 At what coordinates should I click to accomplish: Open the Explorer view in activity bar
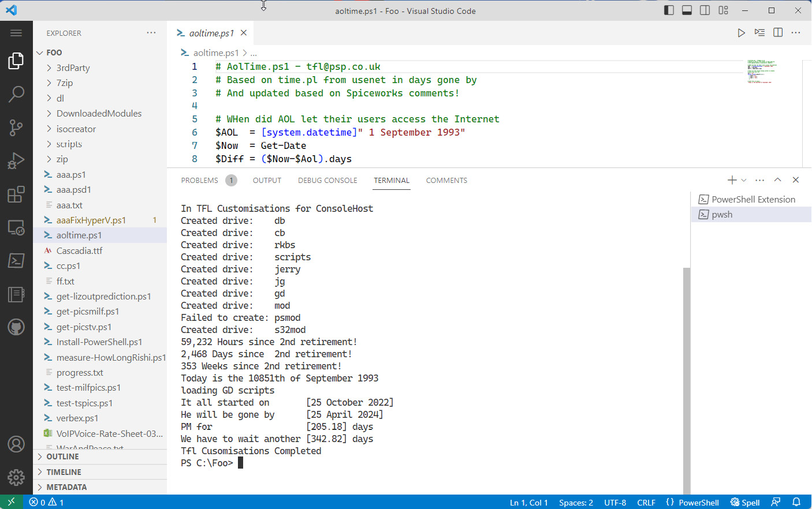coord(16,61)
